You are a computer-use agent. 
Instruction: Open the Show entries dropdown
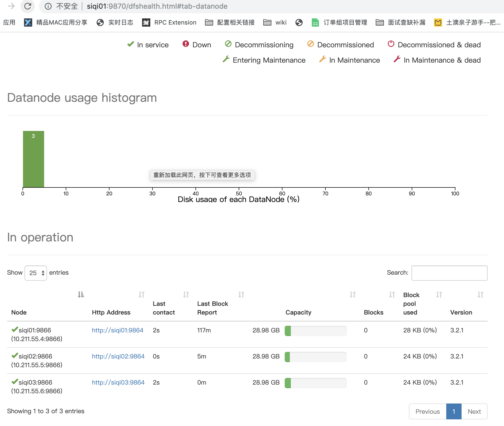coord(36,273)
